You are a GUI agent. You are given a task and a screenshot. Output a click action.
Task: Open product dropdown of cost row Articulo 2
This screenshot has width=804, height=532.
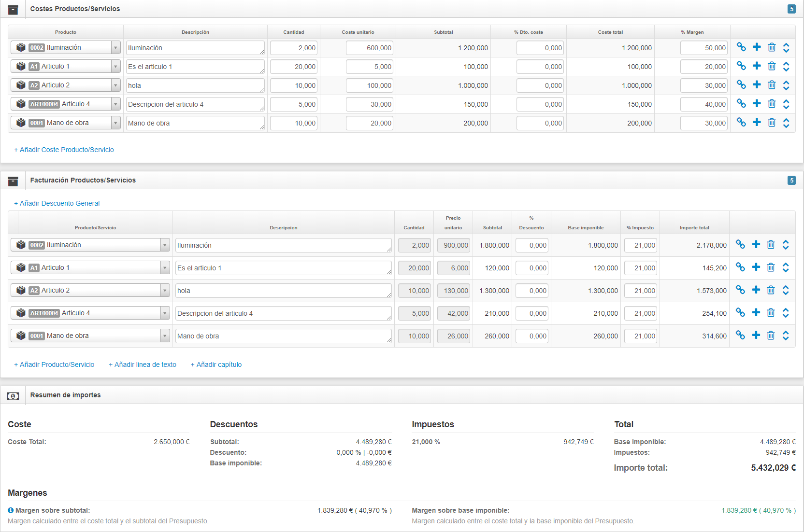coord(66,85)
